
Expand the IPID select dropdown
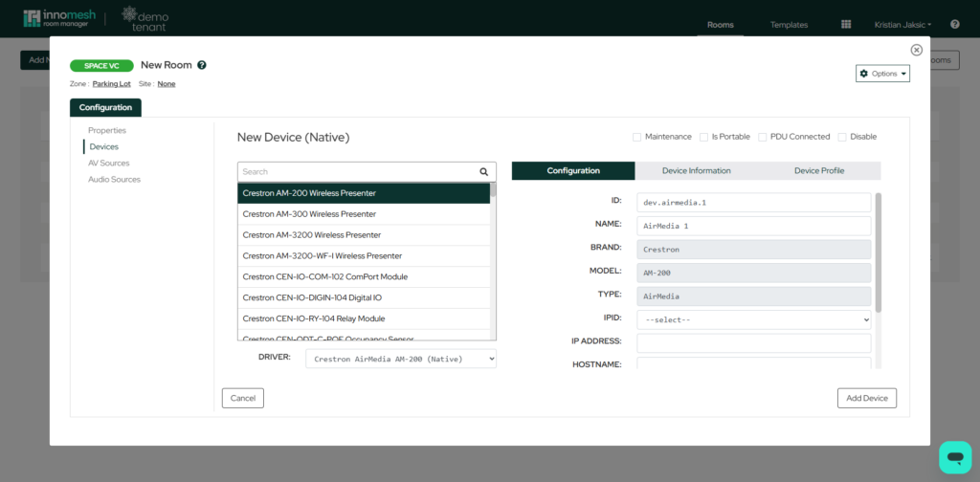coord(753,319)
